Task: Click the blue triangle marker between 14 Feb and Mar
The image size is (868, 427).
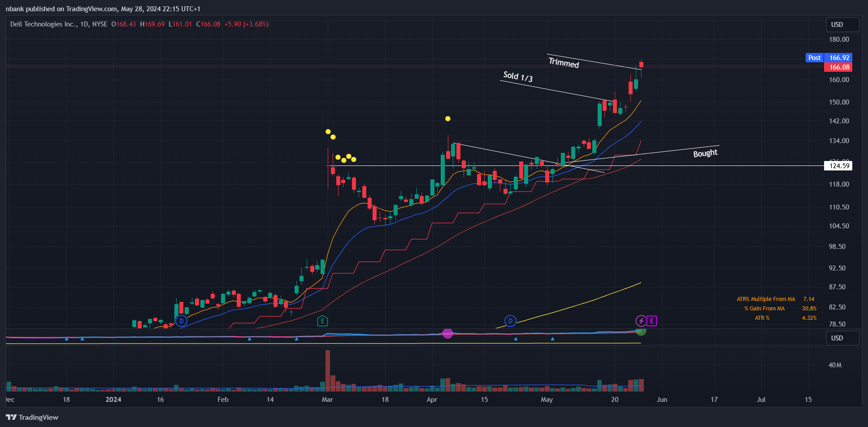Action: click(x=296, y=339)
